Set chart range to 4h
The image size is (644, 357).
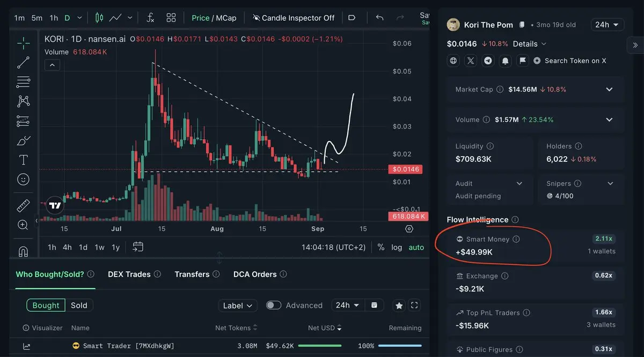(67, 247)
